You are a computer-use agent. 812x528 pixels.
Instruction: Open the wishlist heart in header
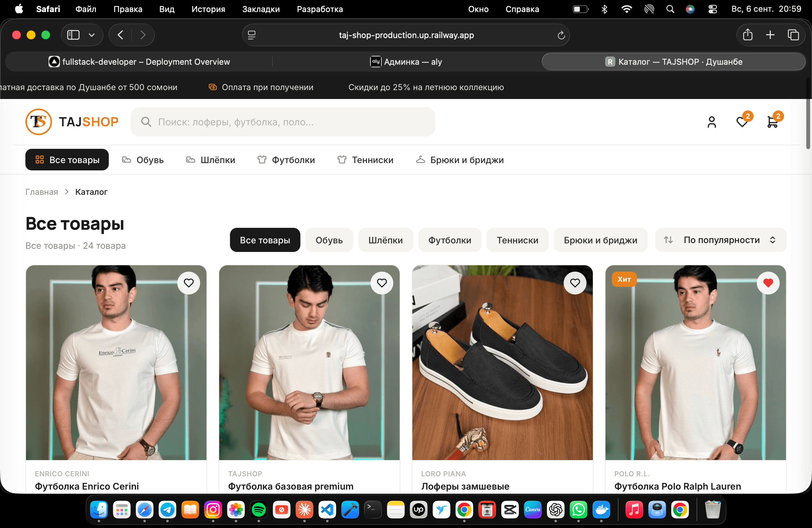tap(742, 122)
